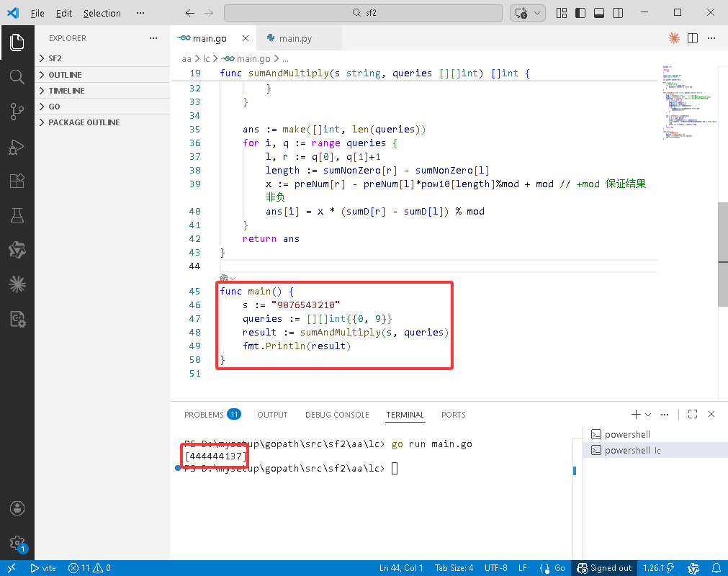Open the Explorer view in activity bar
Screen dimensions: 728x576
pos(17,42)
